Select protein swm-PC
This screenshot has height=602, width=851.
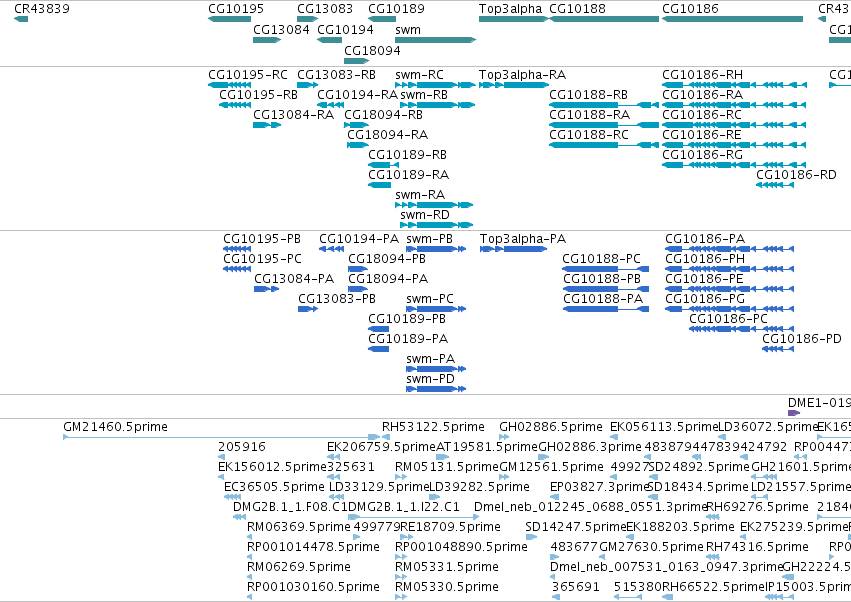[436, 309]
